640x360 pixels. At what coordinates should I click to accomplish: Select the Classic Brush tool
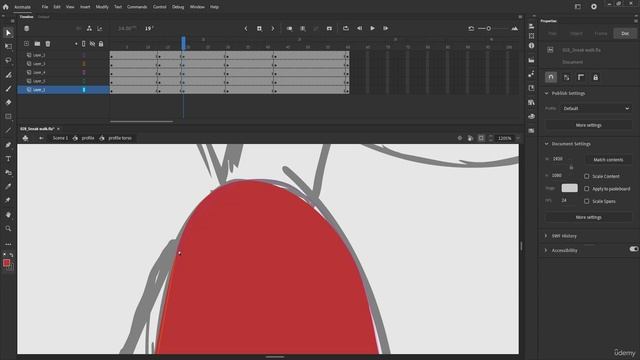click(x=8, y=89)
